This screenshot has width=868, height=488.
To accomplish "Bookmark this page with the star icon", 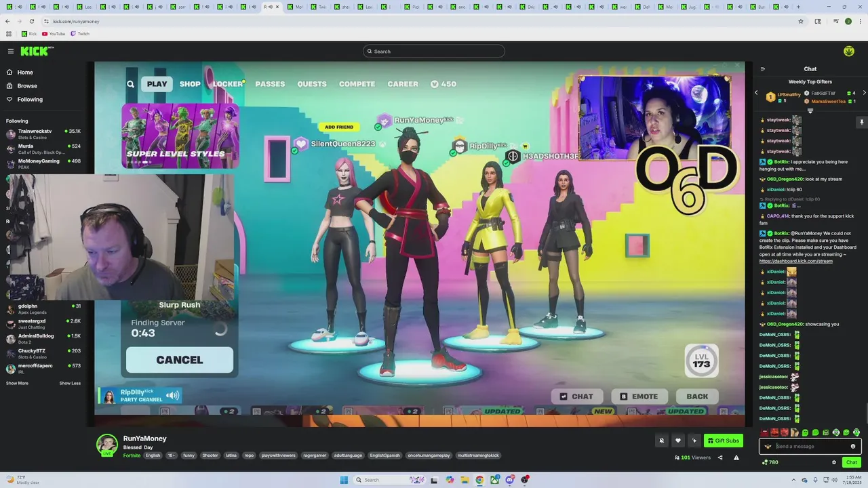I will click(801, 21).
